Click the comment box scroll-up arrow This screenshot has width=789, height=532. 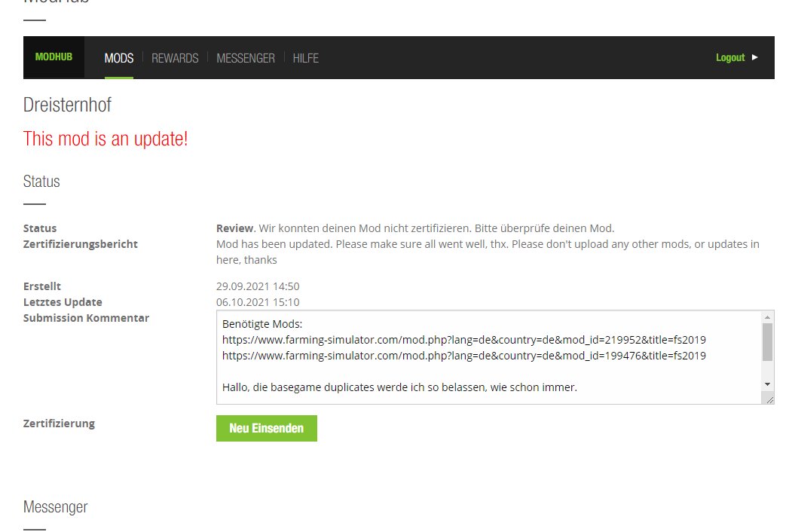(767, 316)
